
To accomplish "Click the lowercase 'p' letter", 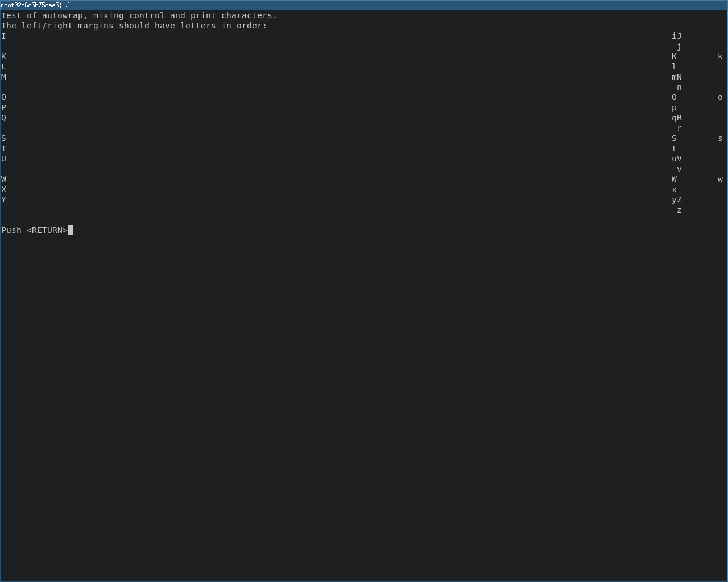I will click(674, 108).
